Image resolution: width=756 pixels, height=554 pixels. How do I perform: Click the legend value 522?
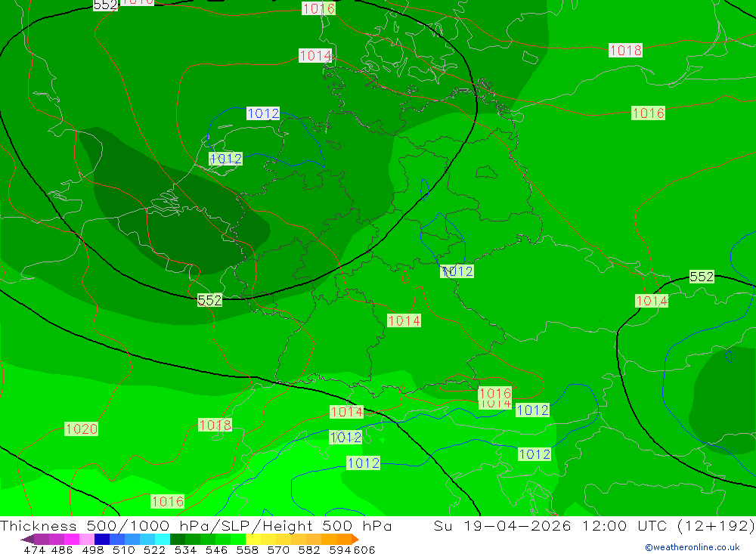click(155, 549)
